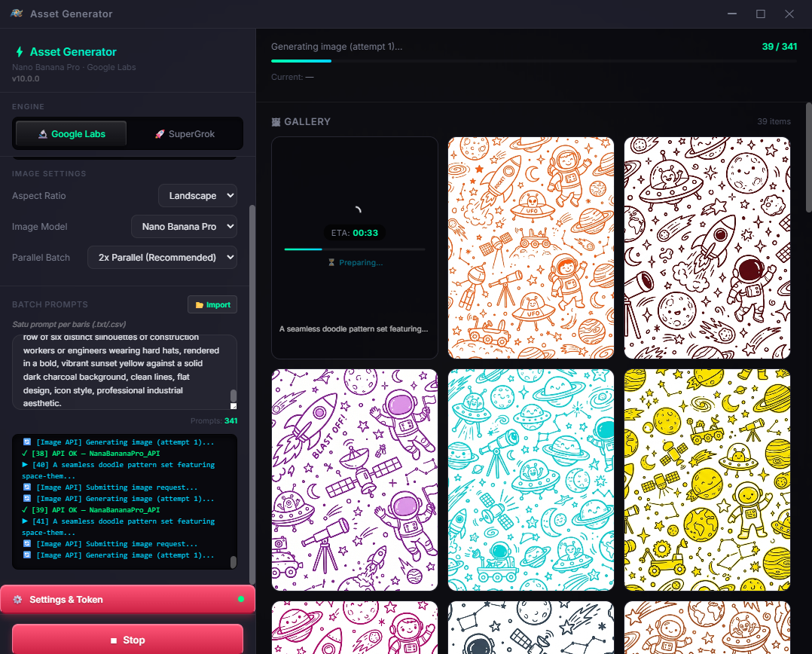Click the batch prompts text area scrollbar
The image size is (812, 654).
coord(233,396)
